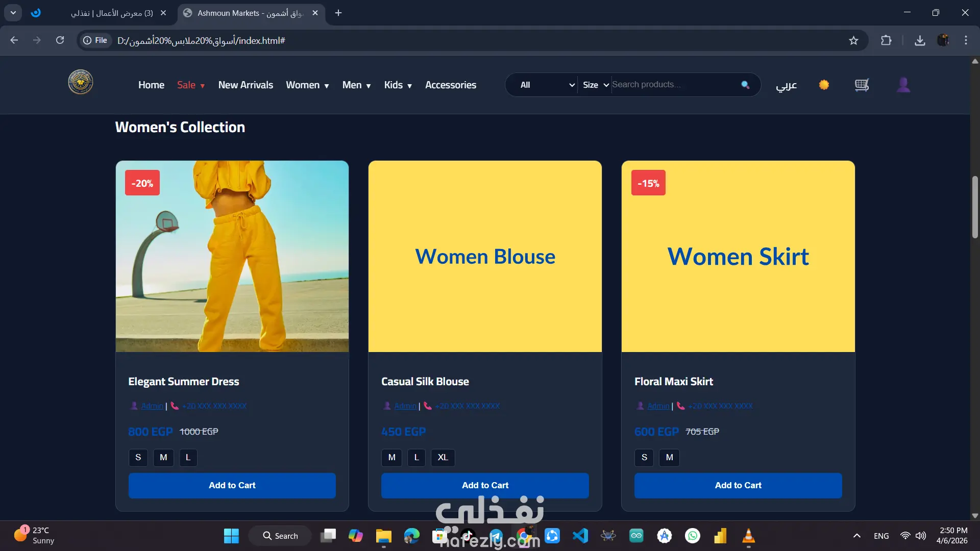
Task: Toggle the sun theme switch icon
Action: click(824, 85)
